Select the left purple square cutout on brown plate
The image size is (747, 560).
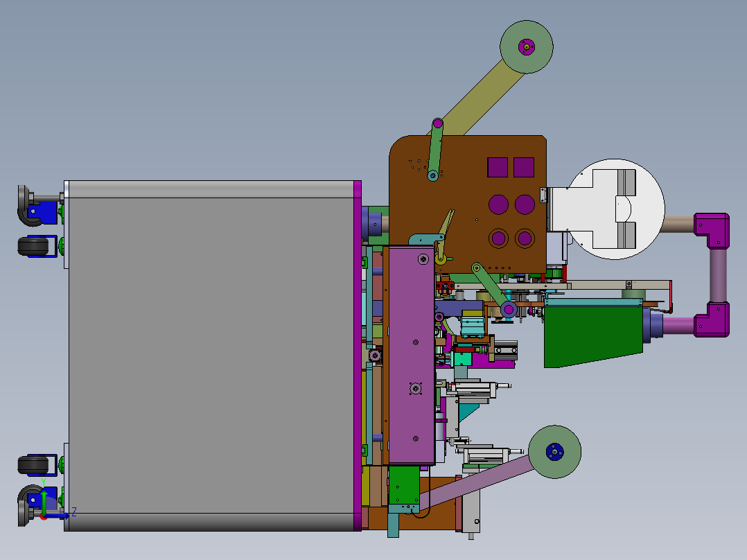(x=498, y=167)
